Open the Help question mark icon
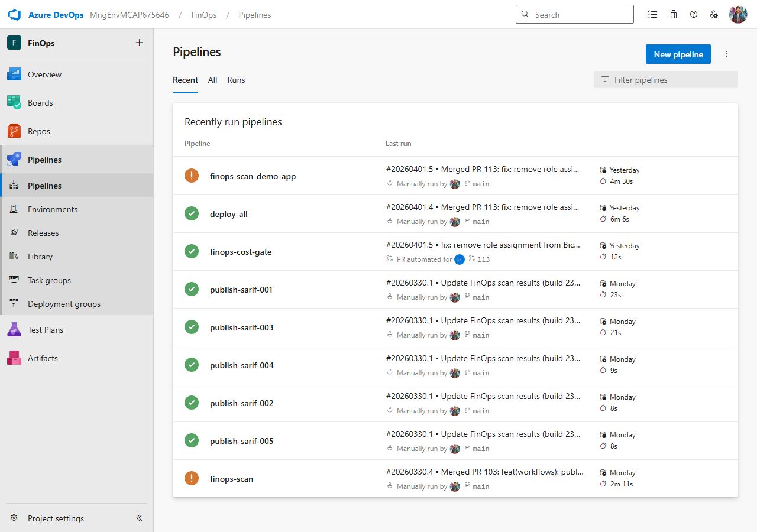This screenshot has height=532, width=757. 694,15
